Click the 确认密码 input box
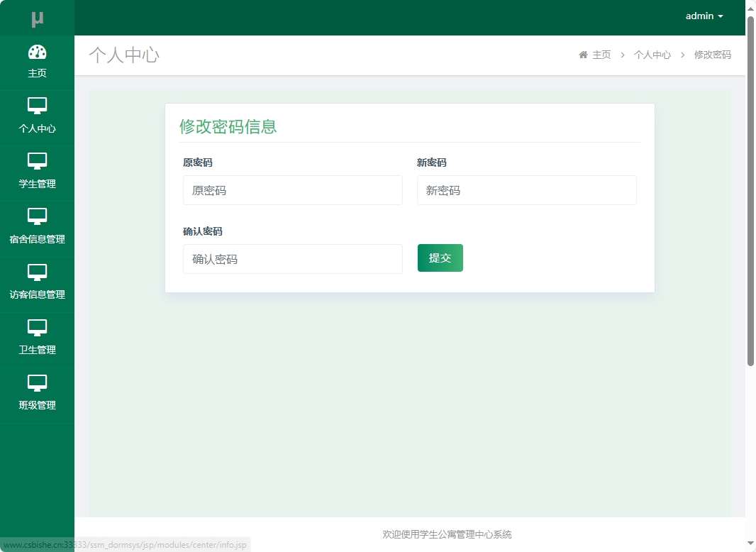 pos(292,259)
